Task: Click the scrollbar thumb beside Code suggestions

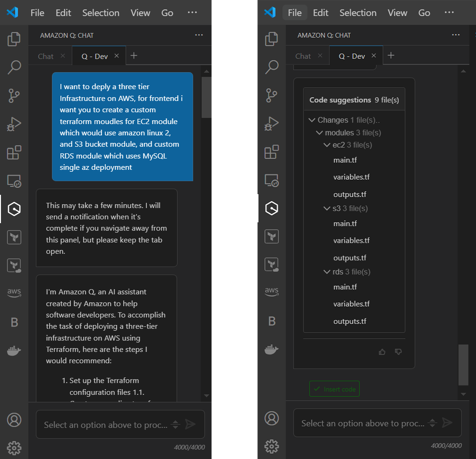Action: [464, 365]
